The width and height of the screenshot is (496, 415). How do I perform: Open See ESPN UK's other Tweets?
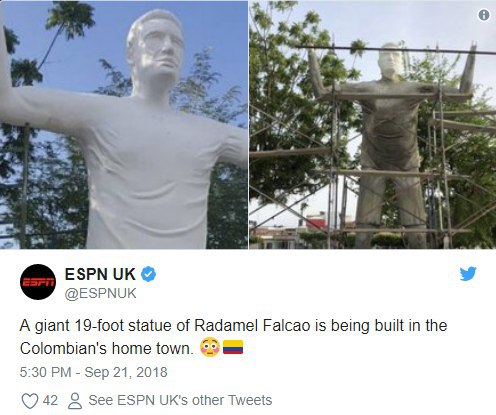[x=180, y=400]
